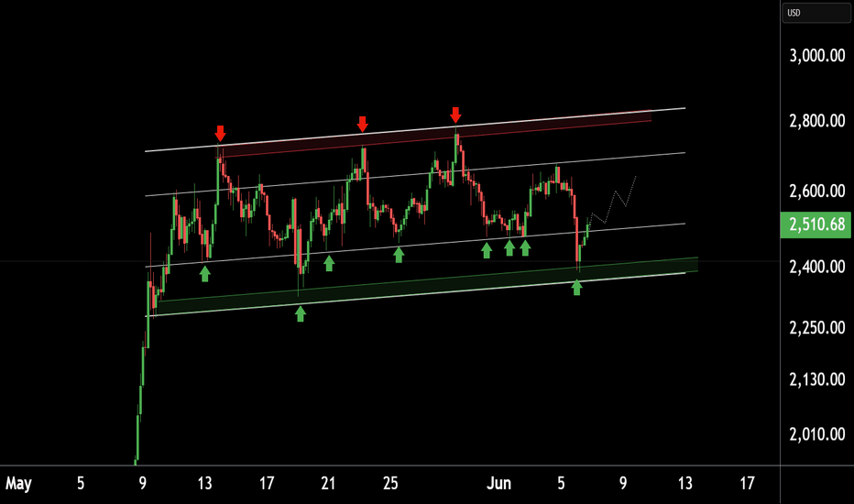
Task: Click the 2,010.00 price axis label
Action: [x=817, y=434]
